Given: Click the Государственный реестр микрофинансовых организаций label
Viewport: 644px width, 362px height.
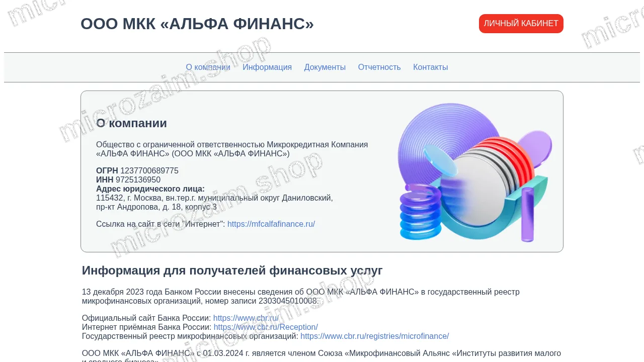Looking at the screenshot, I should coord(190,336).
